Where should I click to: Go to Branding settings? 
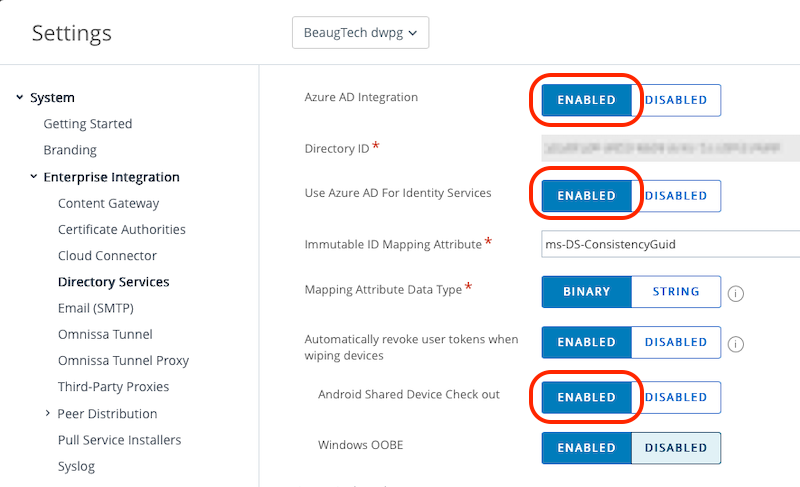(x=70, y=150)
